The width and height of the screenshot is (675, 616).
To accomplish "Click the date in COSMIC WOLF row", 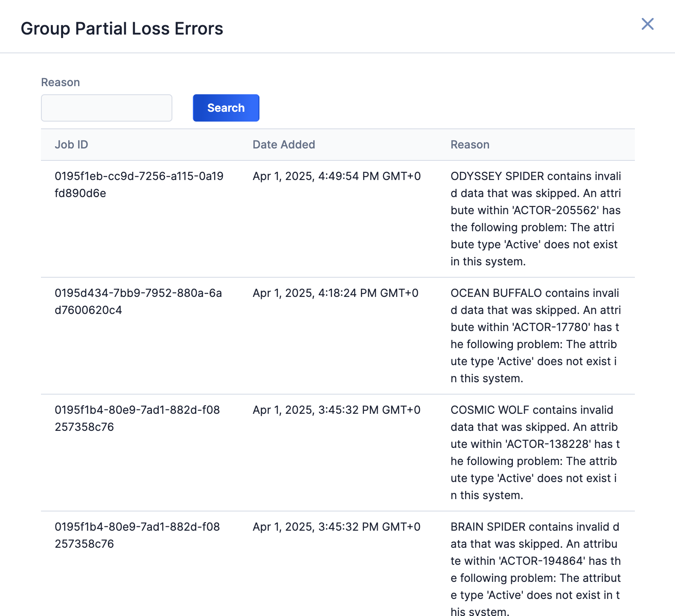I will pos(337,410).
